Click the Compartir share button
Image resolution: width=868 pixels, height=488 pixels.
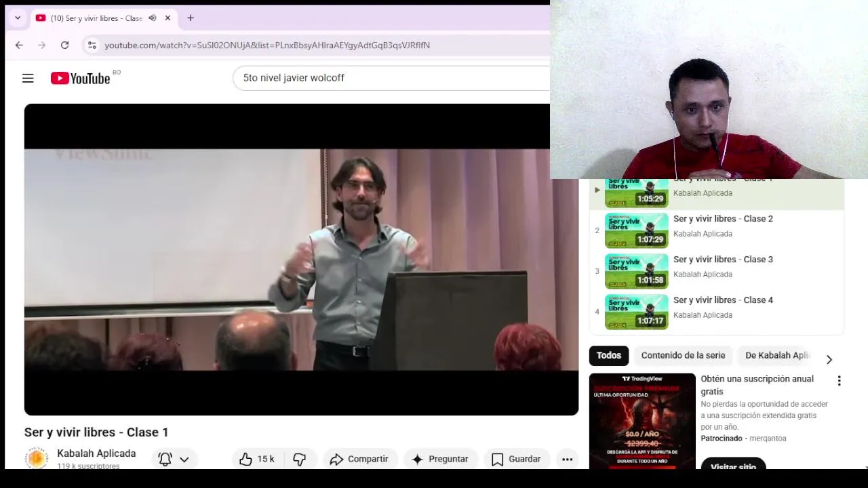[x=359, y=459]
